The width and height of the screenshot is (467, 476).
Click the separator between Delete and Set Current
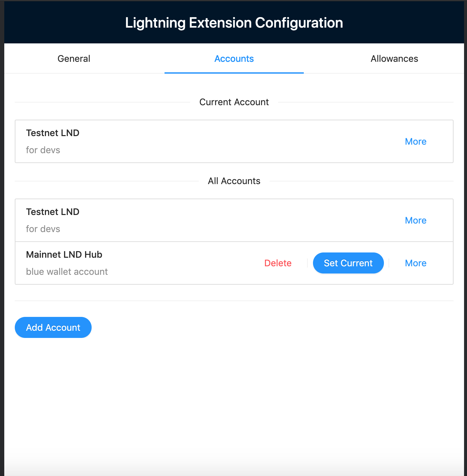click(307, 263)
